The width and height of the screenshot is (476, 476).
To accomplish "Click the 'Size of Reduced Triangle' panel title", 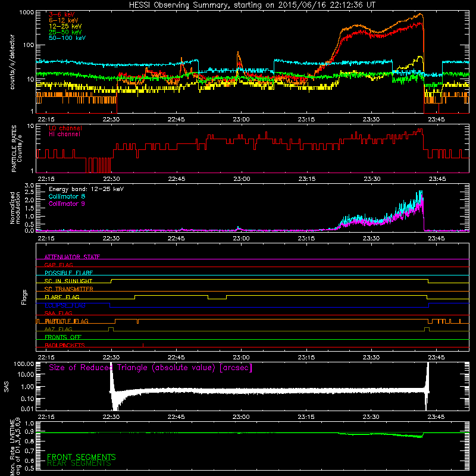I will point(151,368).
